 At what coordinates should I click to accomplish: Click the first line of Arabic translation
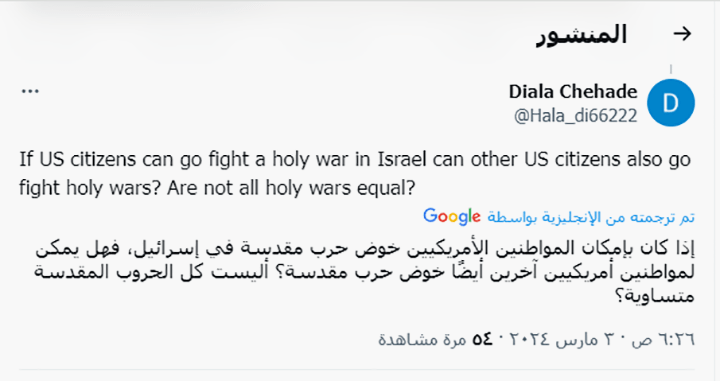coord(365,248)
